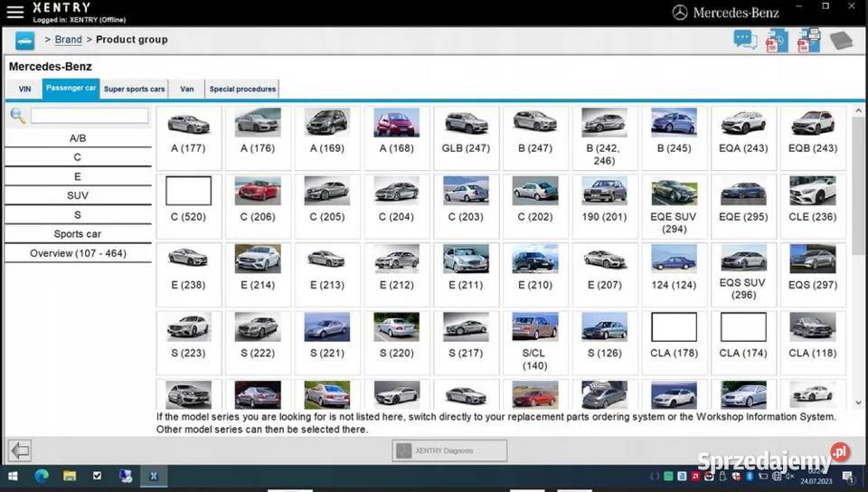Filter by Sports car category
The width and height of the screenshot is (868, 492).
click(x=78, y=234)
